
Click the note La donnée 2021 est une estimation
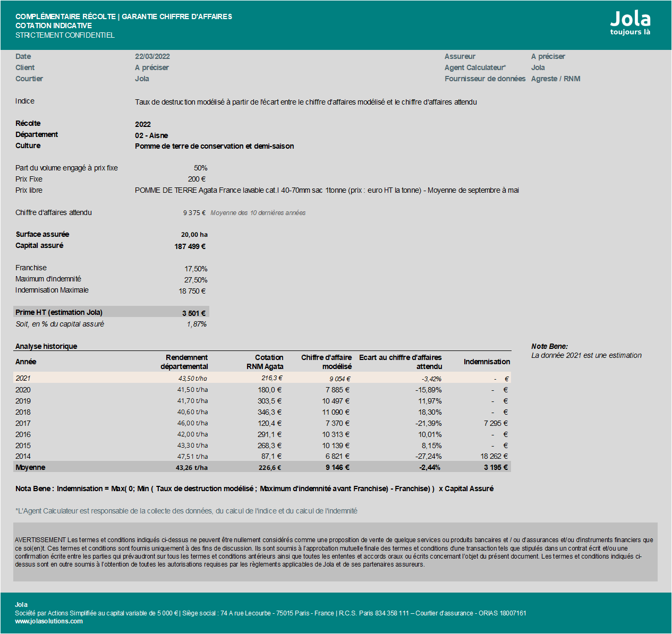[586, 355]
